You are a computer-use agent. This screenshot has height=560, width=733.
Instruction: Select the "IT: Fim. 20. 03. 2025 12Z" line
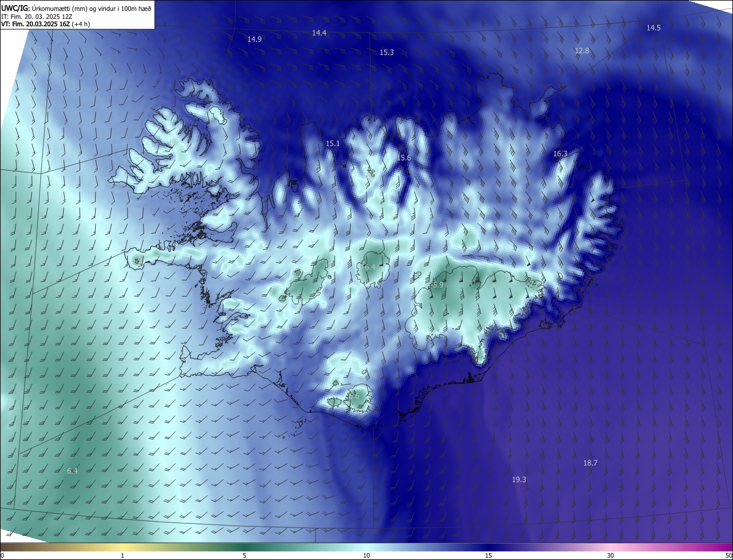point(38,16)
